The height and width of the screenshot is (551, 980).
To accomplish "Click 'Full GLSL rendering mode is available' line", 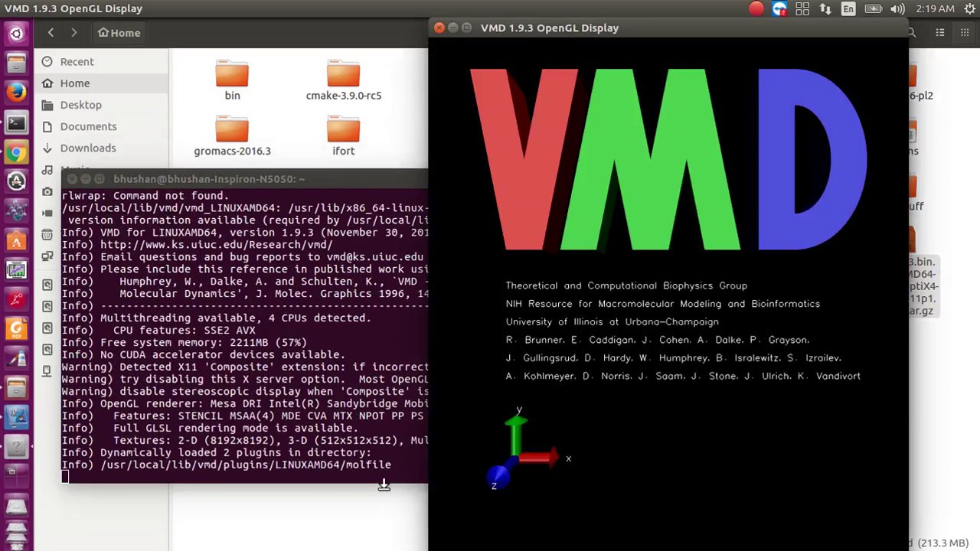I will 235,428.
